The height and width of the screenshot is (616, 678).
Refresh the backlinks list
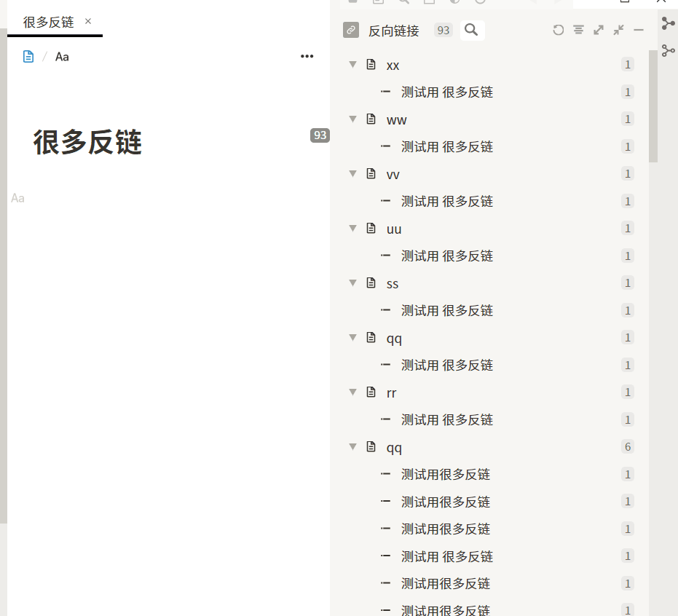(x=559, y=30)
